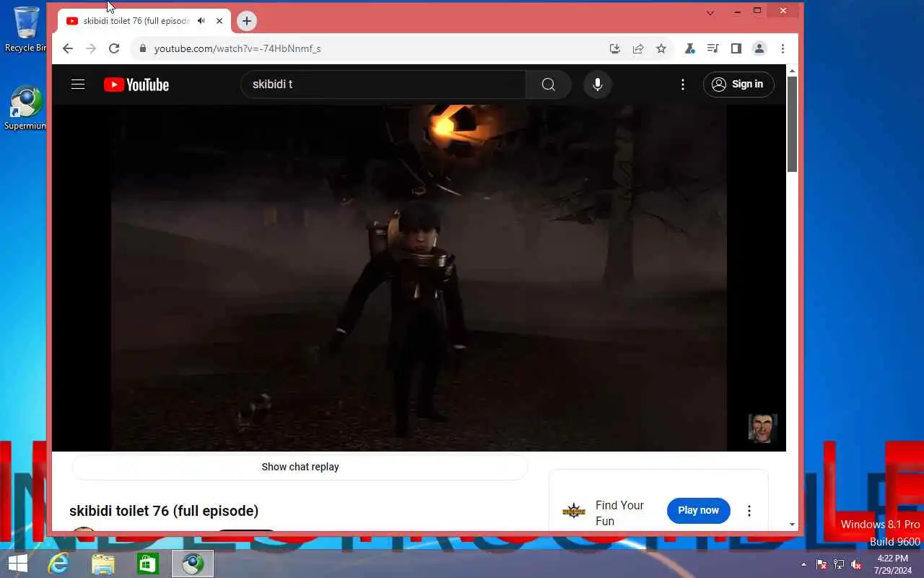The height and width of the screenshot is (578, 924).
Task: Open Action Center flag icon
Action: click(821, 564)
